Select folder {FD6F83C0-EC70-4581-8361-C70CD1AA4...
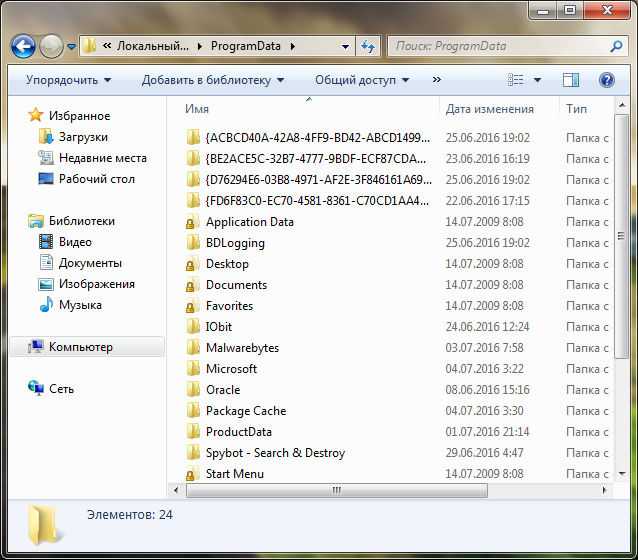The height and width of the screenshot is (560, 638). click(x=317, y=201)
